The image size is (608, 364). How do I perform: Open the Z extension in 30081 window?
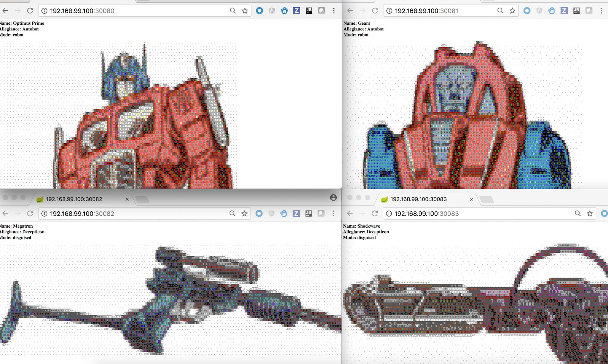point(564,11)
